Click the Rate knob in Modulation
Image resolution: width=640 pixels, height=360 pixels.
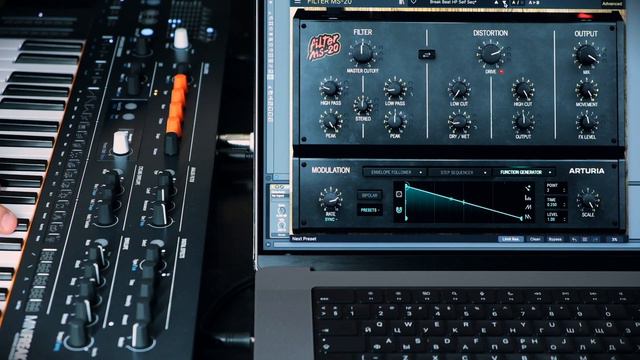(331, 198)
